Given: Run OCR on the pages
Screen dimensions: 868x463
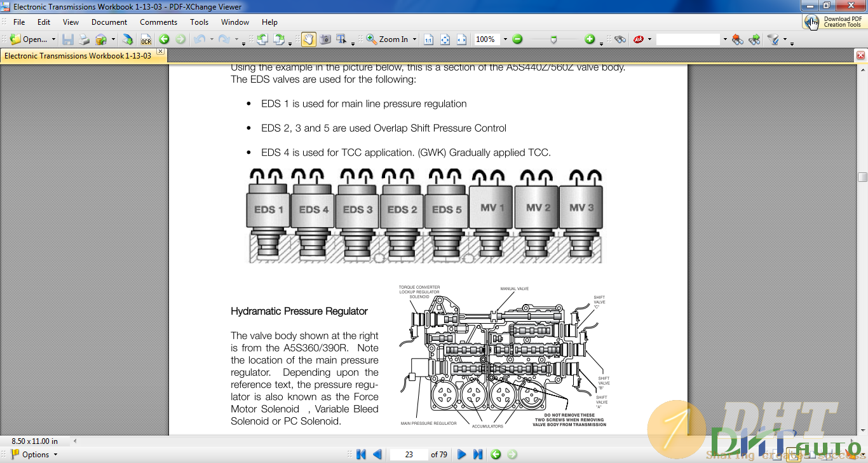Looking at the screenshot, I should (x=146, y=39).
